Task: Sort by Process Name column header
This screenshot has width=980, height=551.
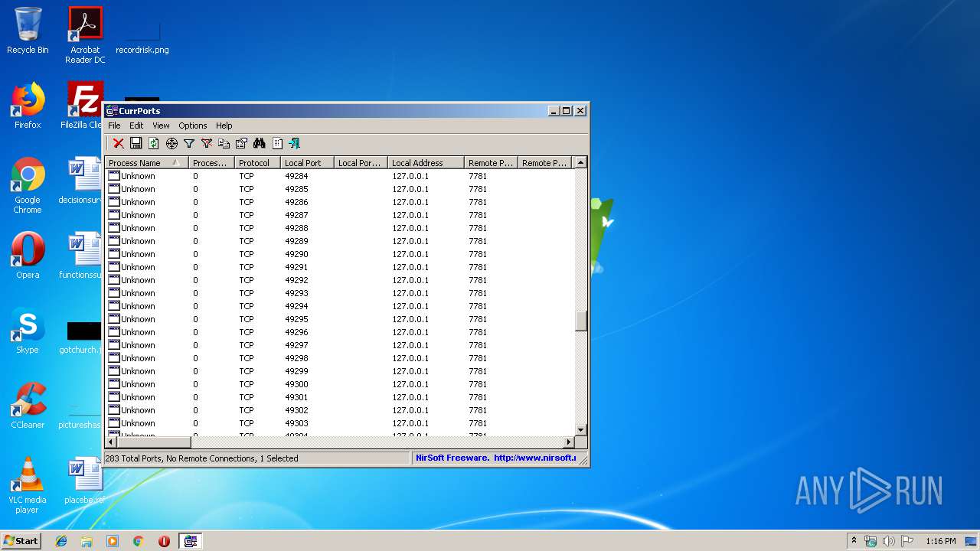Action: click(146, 163)
